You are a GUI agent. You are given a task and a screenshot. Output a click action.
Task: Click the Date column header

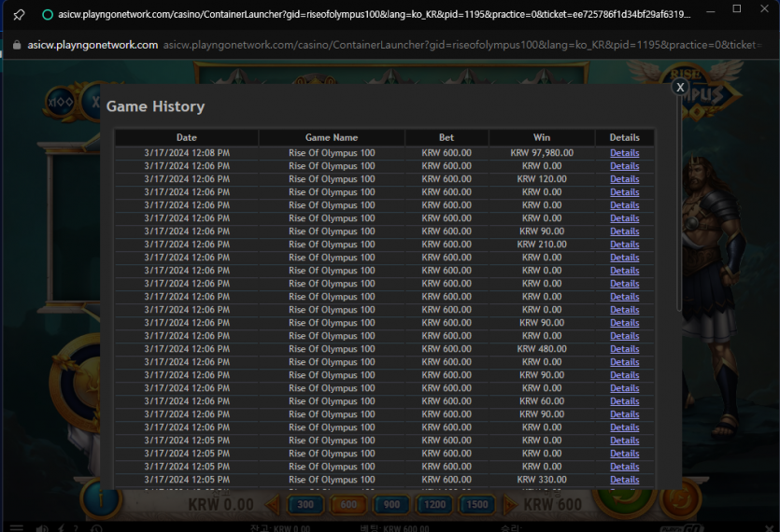point(187,138)
